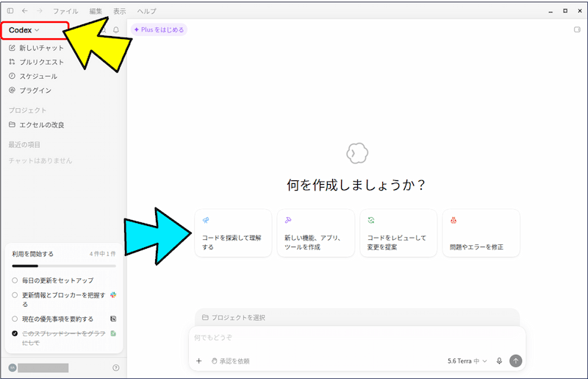This screenshot has height=379, width=588.
Task: Open the ファイル menu
Action: pyautogui.click(x=65, y=11)
